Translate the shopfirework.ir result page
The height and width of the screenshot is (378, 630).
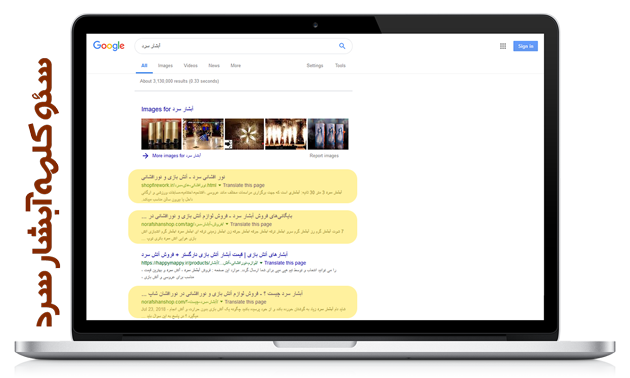(x=243, y=185)
